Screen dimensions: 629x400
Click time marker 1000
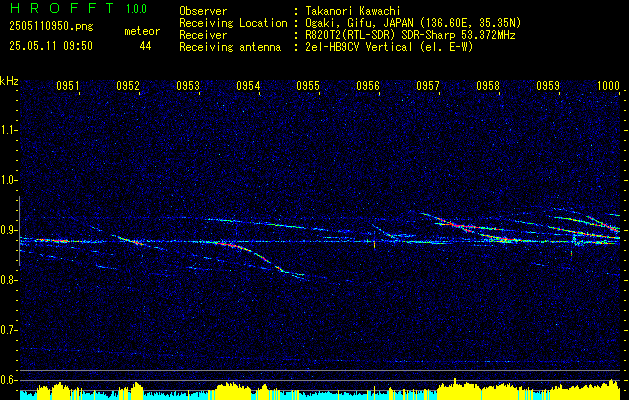click(609, 85)
